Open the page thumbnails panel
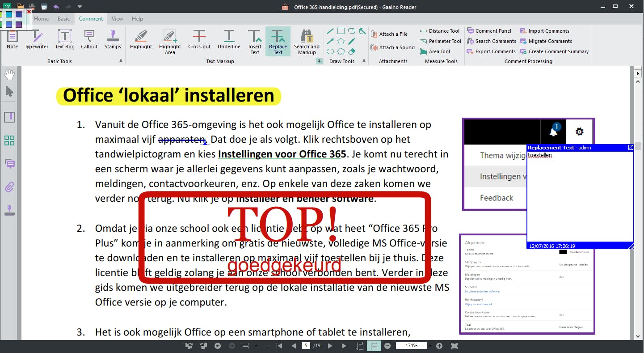 [9, 140]
